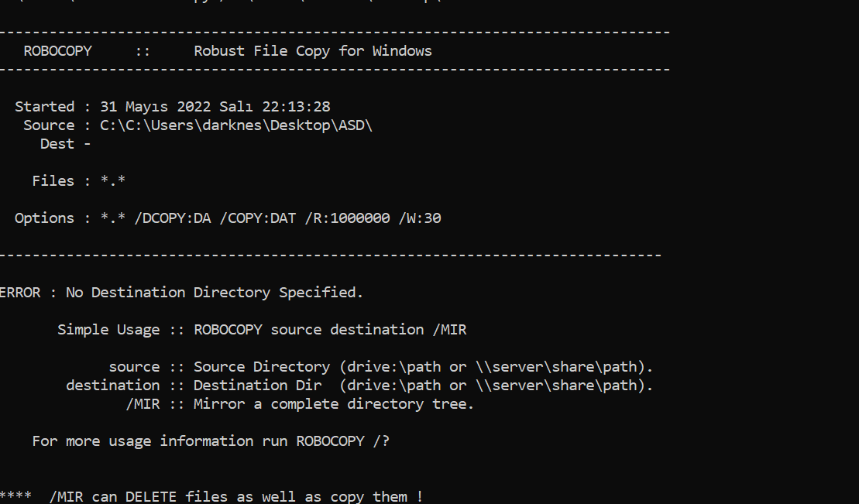Click "ROBOCOPY source destination /MIR" usage example
859x504 pixels.
point(330,330)
